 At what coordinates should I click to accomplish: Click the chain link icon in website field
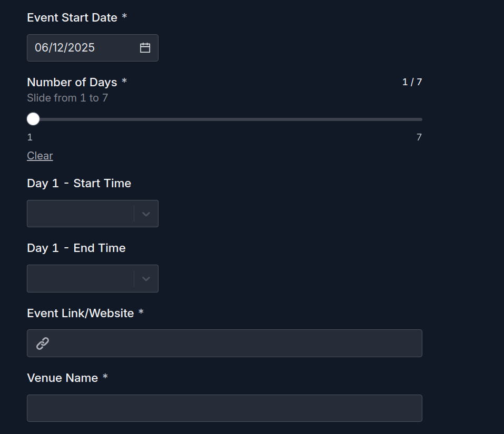coord(43,344)
